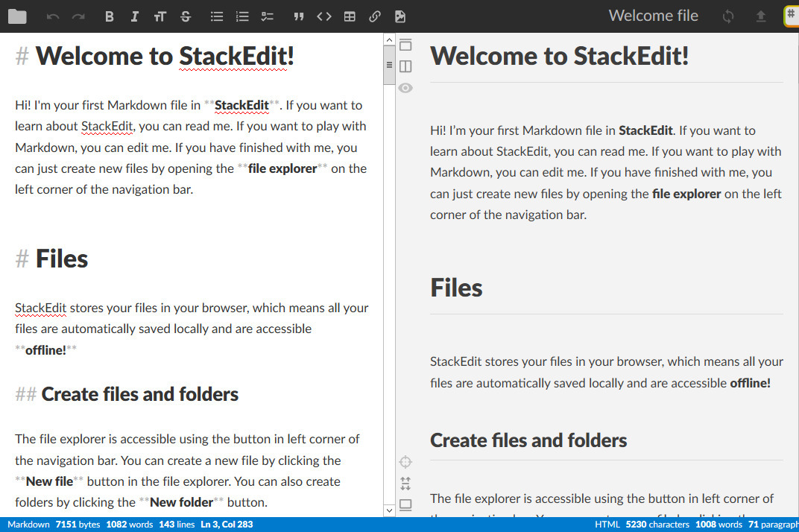Insert a table

tap(350, 17)
